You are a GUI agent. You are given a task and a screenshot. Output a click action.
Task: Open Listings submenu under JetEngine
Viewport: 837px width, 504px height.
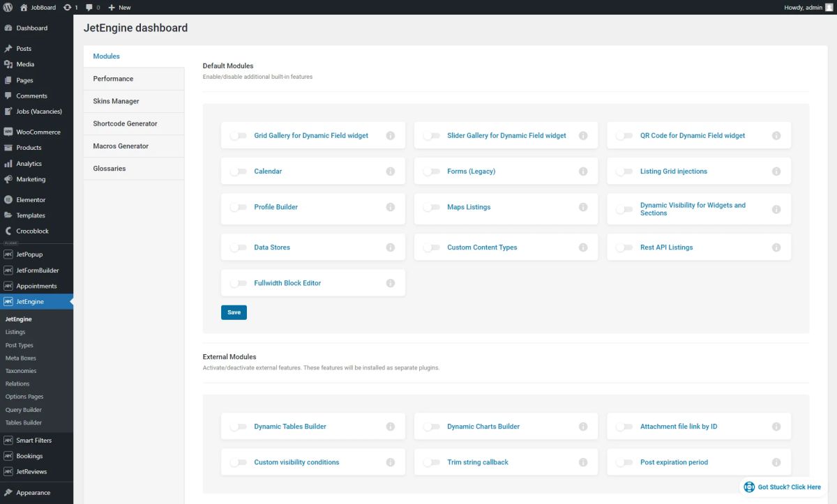(15, 332)
